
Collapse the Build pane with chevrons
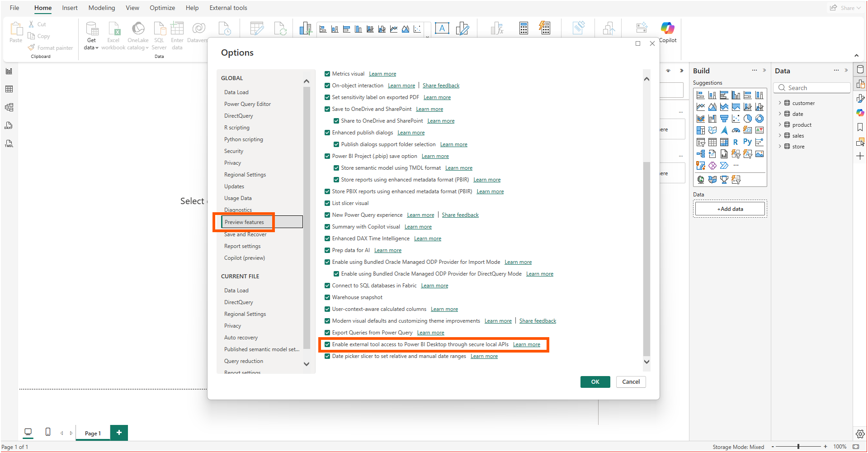point(764,70)
